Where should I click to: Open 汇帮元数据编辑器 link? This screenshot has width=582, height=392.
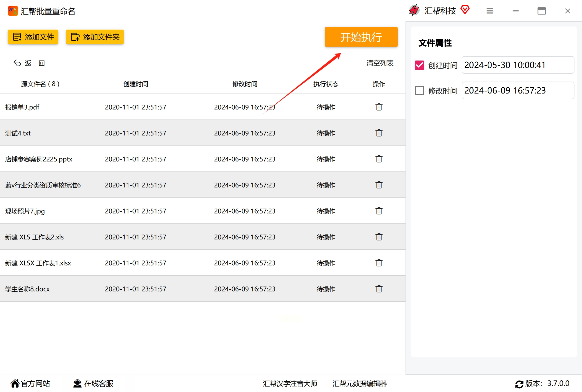click(359, 383)
